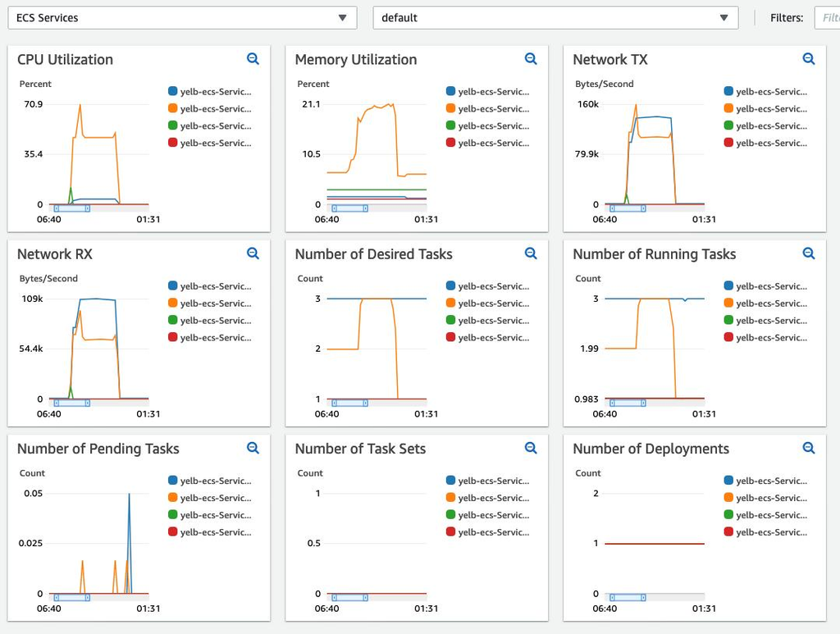Click the Desired Tasks time range slider
This screenshot has height=634, width=840.
[x=349, y=403]
